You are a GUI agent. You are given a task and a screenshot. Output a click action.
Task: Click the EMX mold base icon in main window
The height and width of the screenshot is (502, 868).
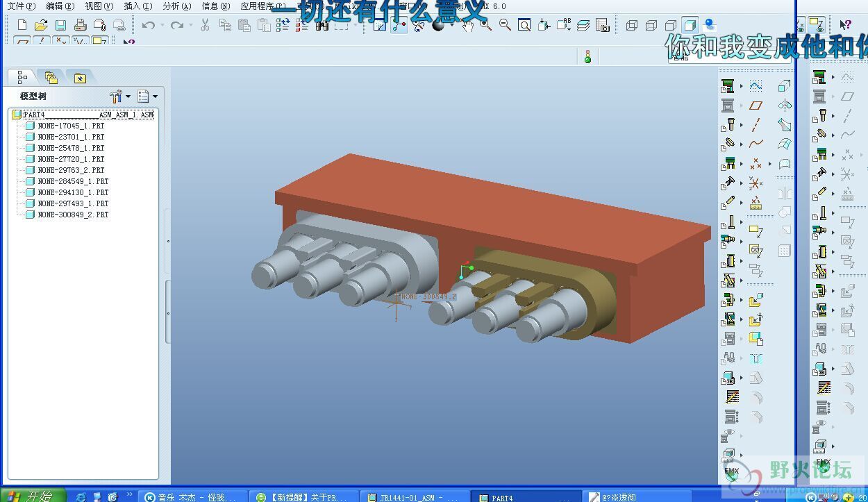tap(728, 86)
